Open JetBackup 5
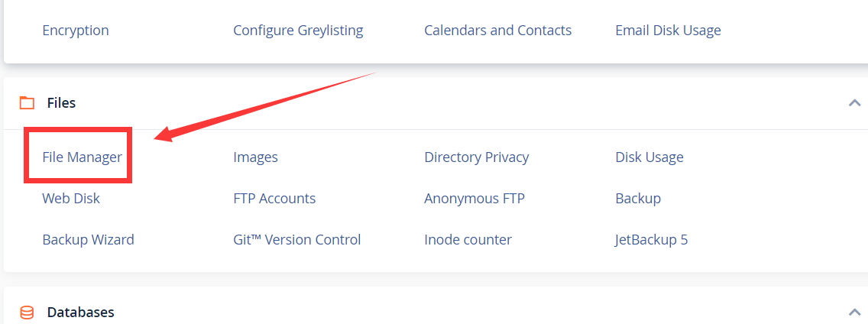The width and height of the screenshot is (868, 324). click(652, 240)
